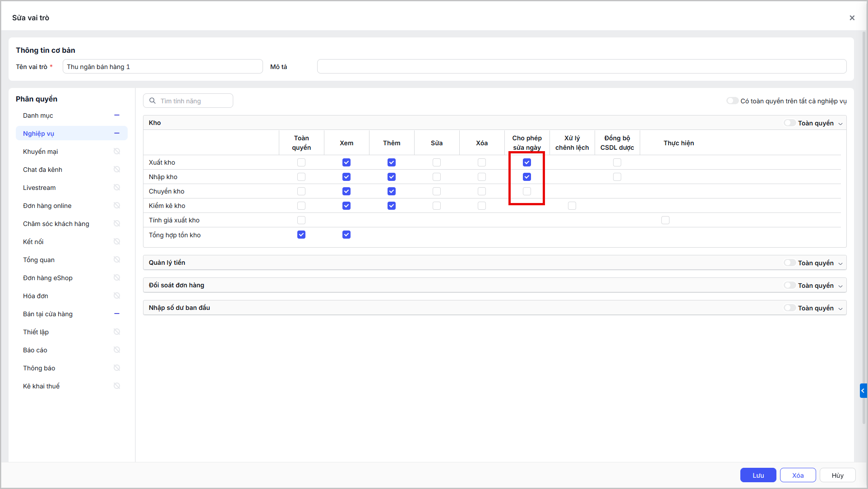Check Thực hiện for Tính giá xuất kho
Screen dimensions: 868x489
click(665, 220)
